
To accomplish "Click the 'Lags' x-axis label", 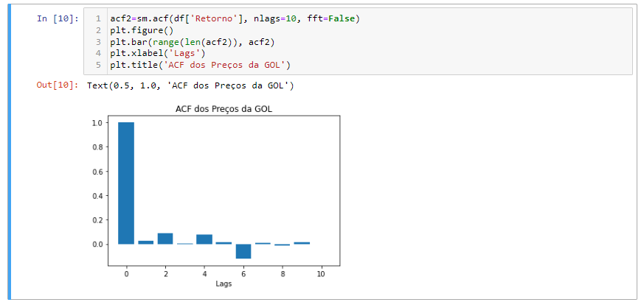I will click(x=224, y=284).
